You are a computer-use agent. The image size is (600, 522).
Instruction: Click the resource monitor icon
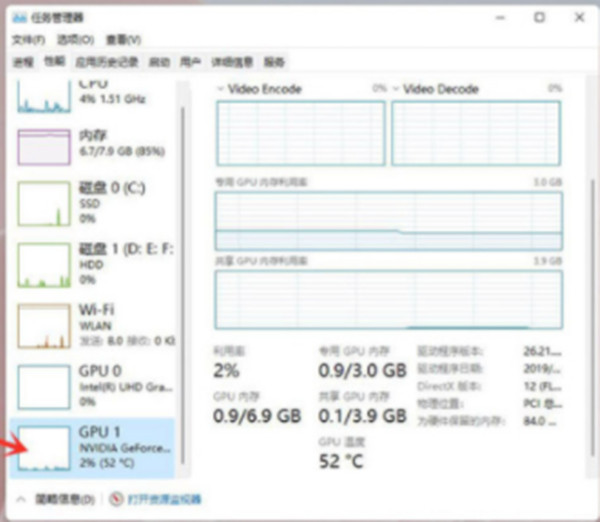coord(116,499)
